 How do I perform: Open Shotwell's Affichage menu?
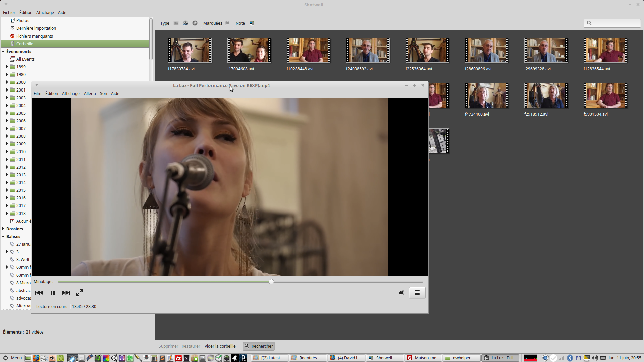(x=45, y=12)
